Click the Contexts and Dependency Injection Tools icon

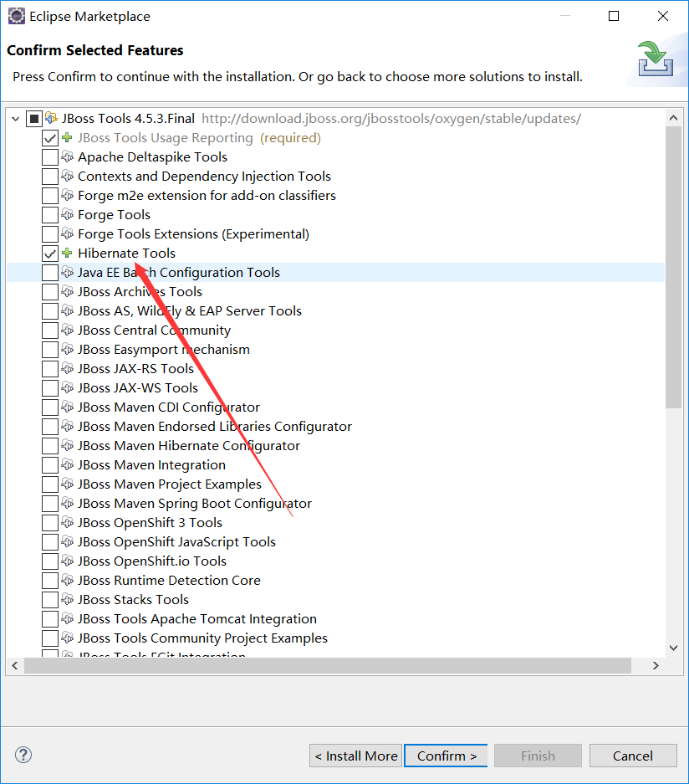pyautogui.click(x=68, y=176)
